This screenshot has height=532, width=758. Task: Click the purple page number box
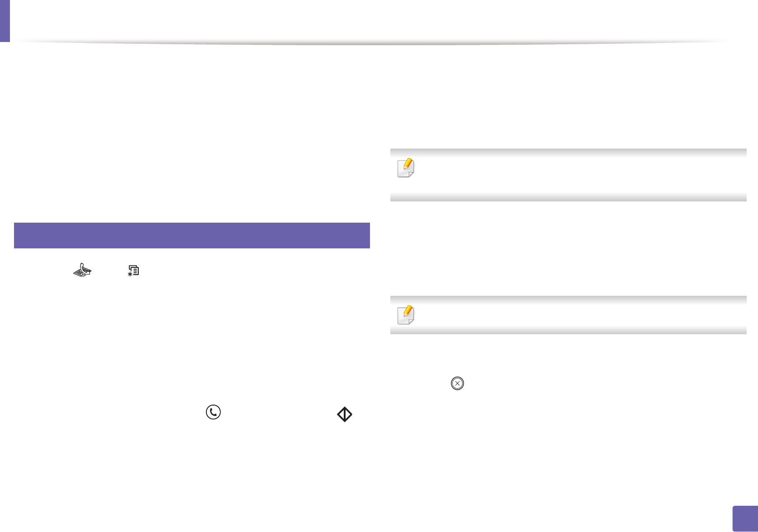pos(744,518)
